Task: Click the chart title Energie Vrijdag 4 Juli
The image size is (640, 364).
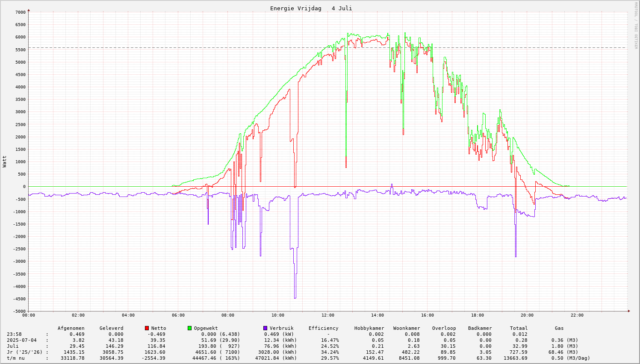Action: [311, 9]
